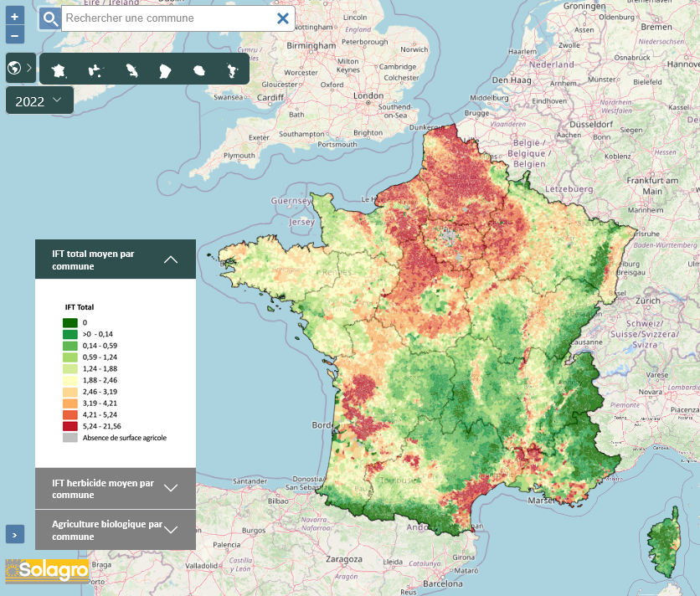Click the Plymouth label on the map
The image size is (700, 596).
(x=239, y=156)
